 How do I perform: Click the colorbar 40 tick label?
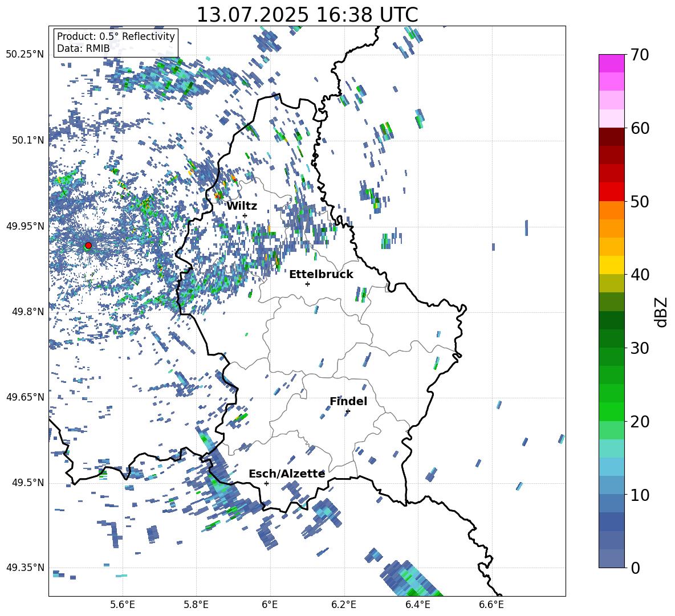640,275
